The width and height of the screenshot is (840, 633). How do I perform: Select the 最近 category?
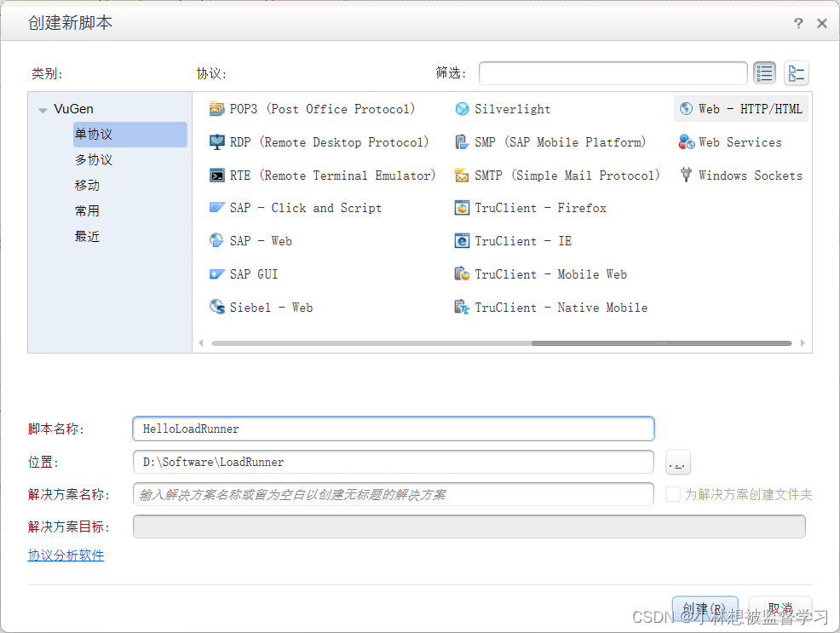pos(87,236)
